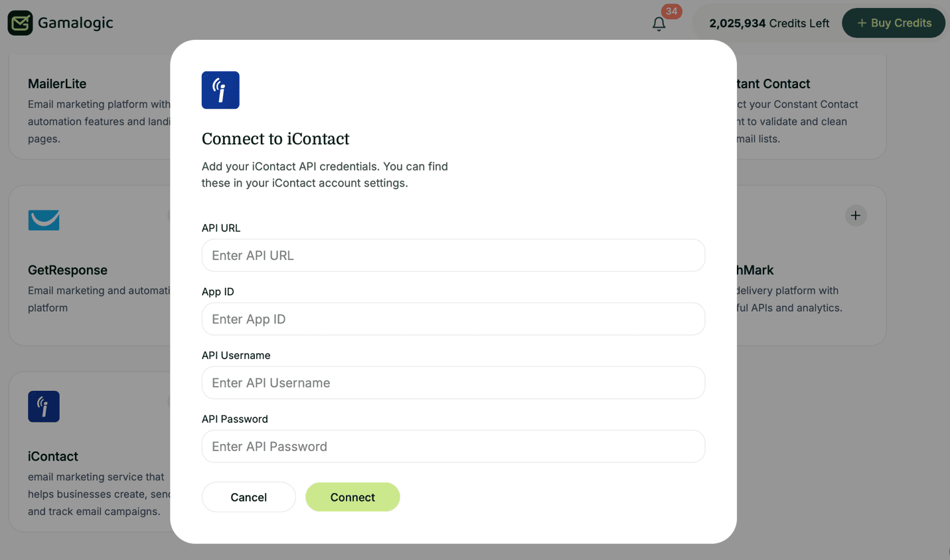Click the plus symbol inside Buy Credits

[x=861, y=23]
